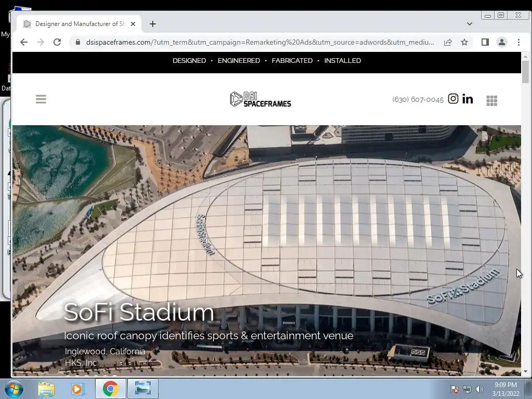
Task: Close the Designer and Manufacturer tab
Action: pyautogui.click(x=133, y=24)
